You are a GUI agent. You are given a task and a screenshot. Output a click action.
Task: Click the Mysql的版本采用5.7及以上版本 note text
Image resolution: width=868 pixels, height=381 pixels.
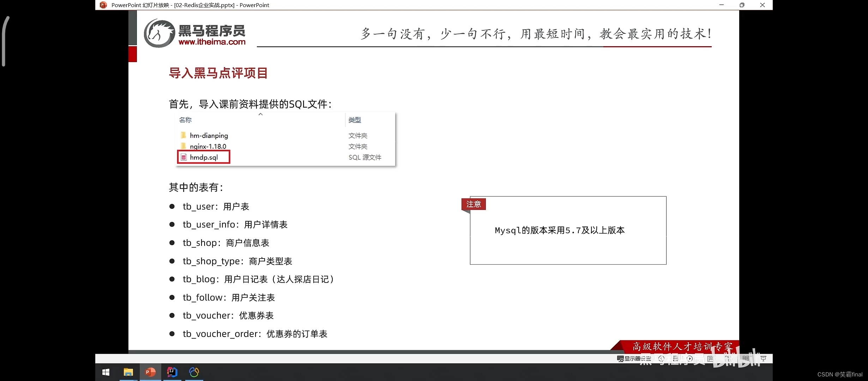click(560, 230)
